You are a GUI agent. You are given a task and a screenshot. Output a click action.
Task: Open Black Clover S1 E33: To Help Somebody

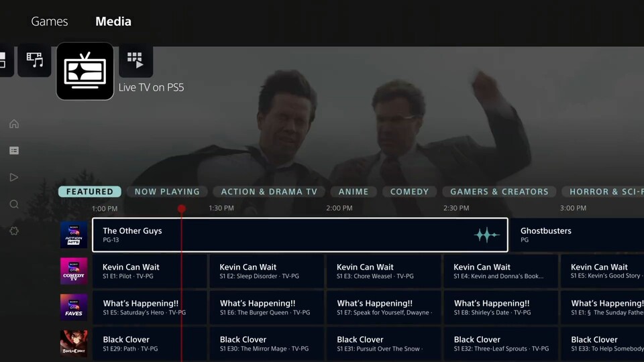pos(602,343)
